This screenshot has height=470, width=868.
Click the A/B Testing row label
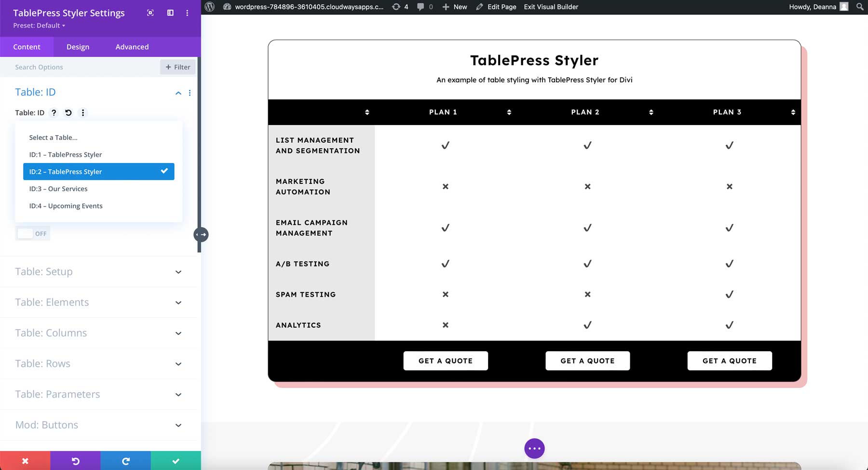[302, 264]
